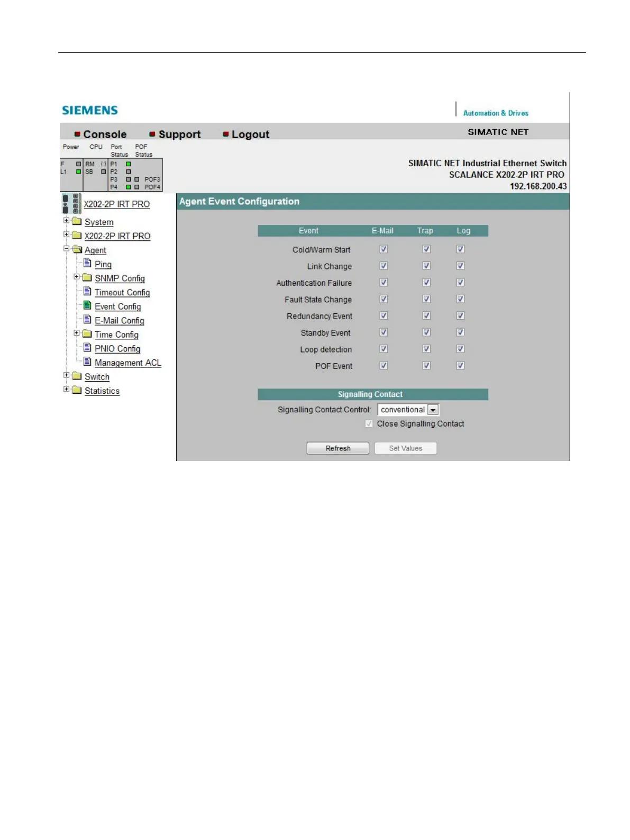Toggle E-Mail checkbox for Cold/Warm Start
This screenshot has width=630, height=840.
click(384, 249)
